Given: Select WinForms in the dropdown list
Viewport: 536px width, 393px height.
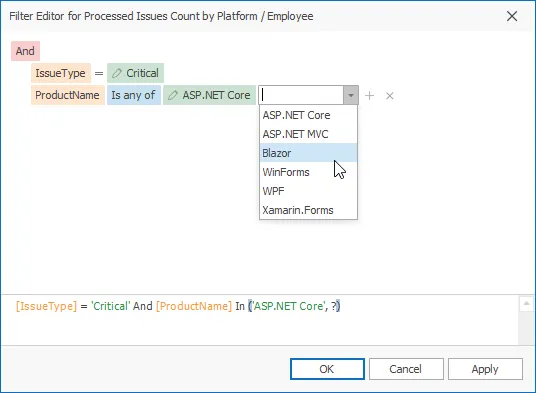Looking at the screenshot, I should [308, 172].
